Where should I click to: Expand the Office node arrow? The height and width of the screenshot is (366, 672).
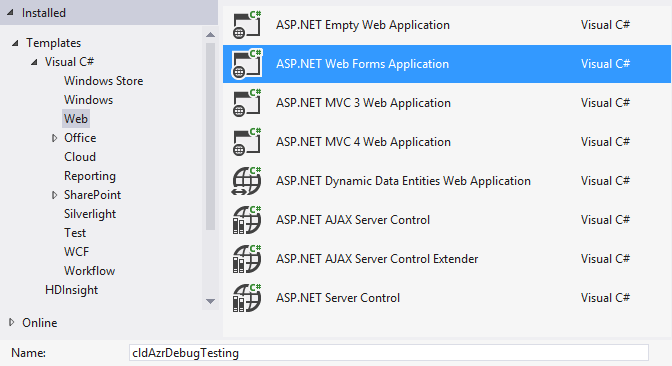54,138
